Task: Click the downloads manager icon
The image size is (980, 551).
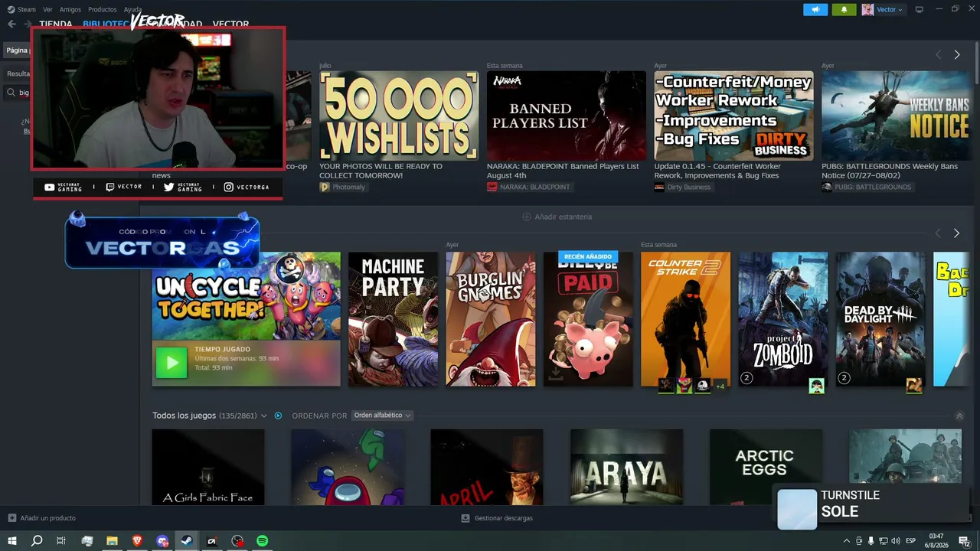Action: click(465, 518)
